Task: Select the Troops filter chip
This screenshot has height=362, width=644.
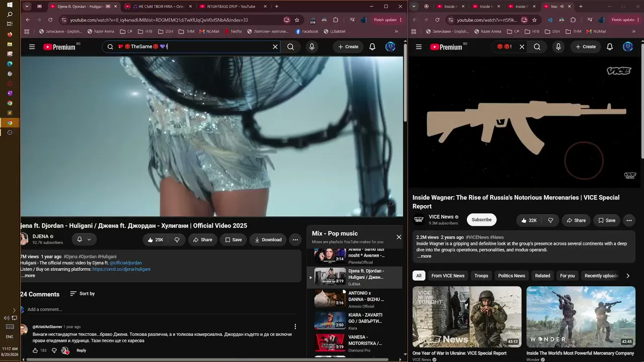Action: point(481,276)
